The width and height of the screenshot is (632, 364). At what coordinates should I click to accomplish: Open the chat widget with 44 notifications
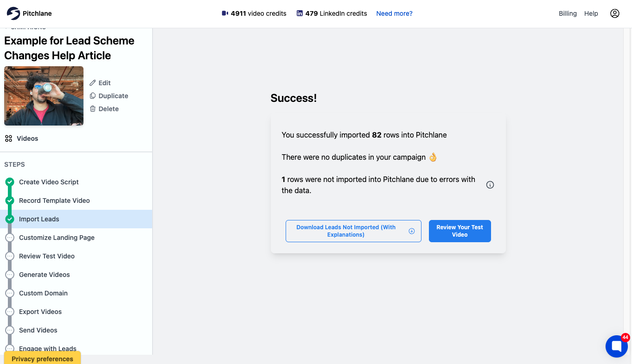pos(617,346)
